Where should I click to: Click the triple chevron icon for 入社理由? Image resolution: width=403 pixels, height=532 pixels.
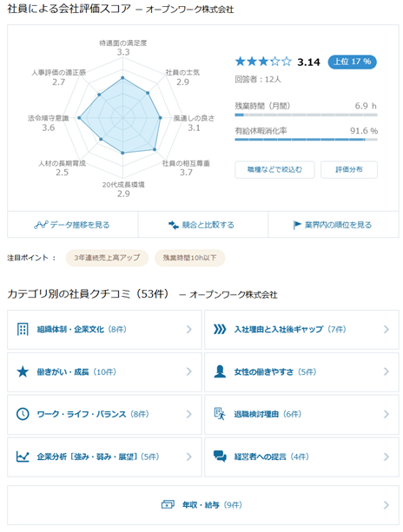point(220,329)
